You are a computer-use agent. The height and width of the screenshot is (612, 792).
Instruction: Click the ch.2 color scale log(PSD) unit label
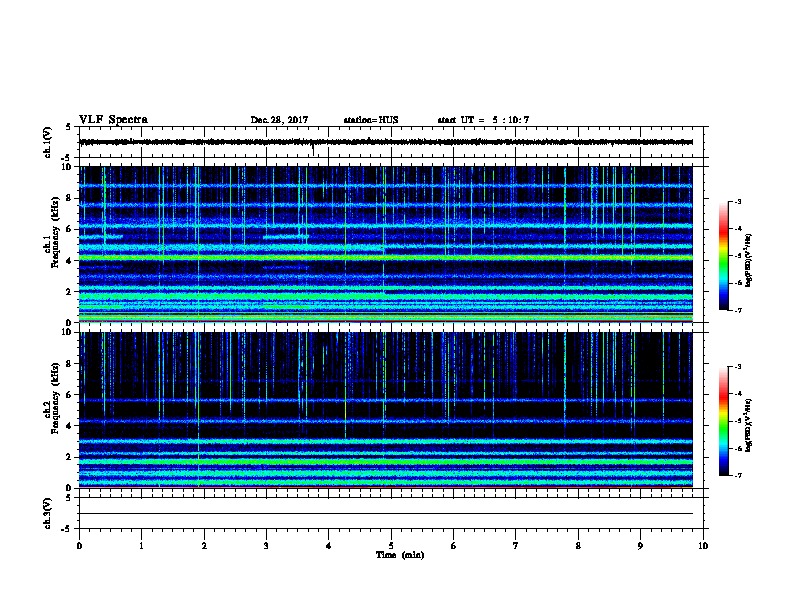[748, 425]
